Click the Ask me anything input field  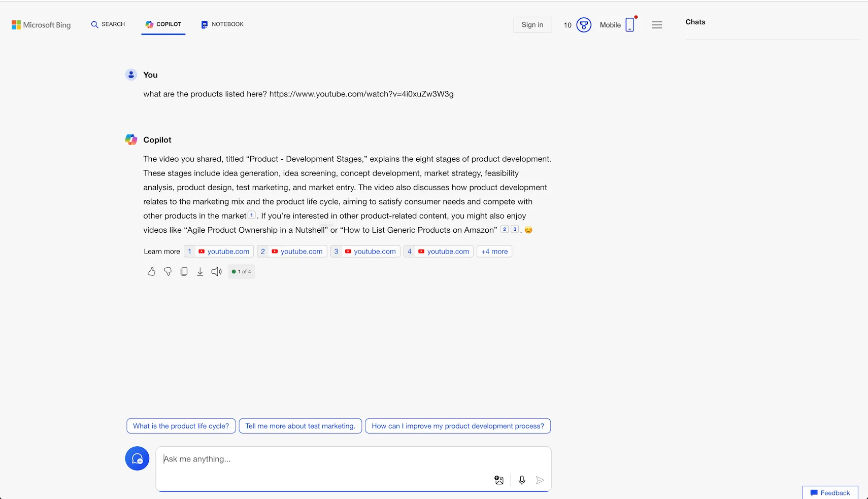pyautogui.click(x=325, y=459)
